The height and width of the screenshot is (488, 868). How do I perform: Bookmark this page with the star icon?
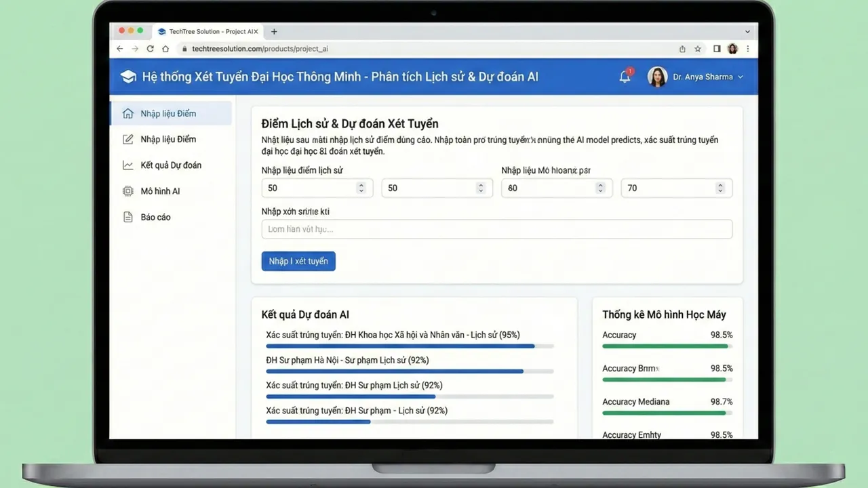[x=698, y=49]
